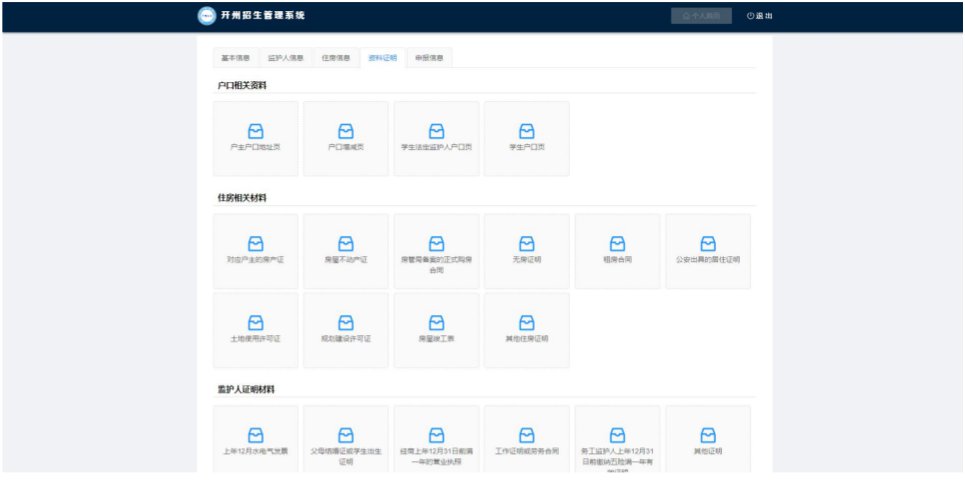The height and width of the screenshot is (480, 965).
Task: Open the 学生户口页 upload tile icon
Action: 527,131
